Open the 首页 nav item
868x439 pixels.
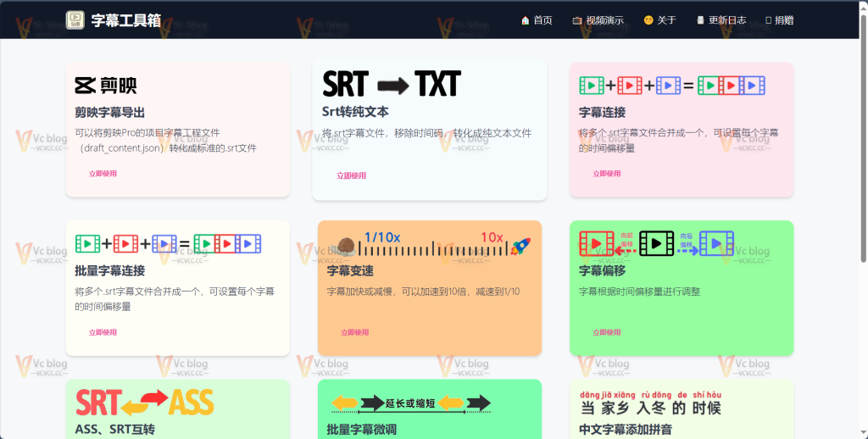(x=537, y=20)
